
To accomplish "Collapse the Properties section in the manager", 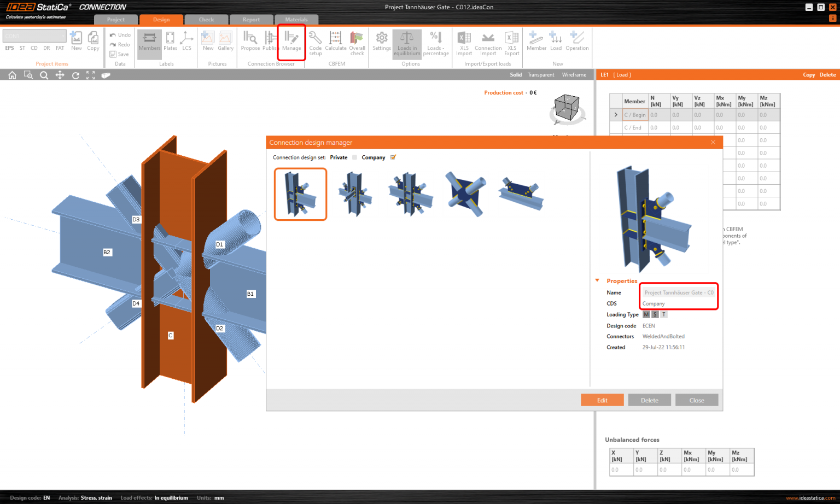I will coord(597,280).
